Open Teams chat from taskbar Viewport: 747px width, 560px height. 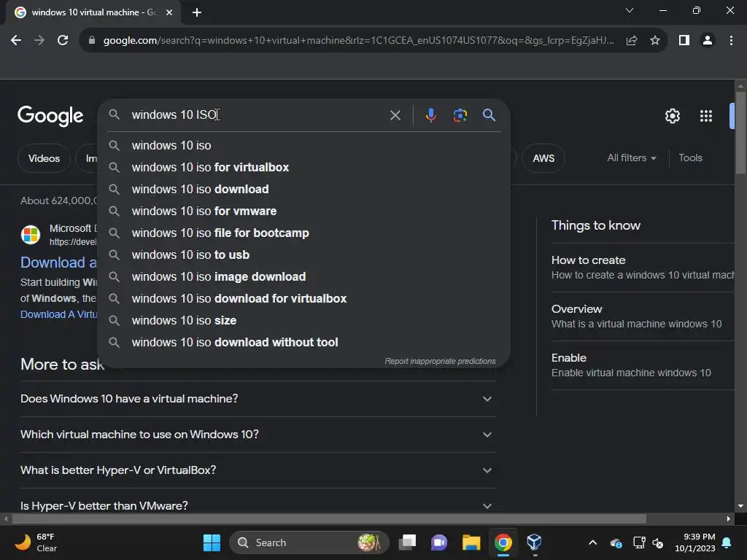438,542
